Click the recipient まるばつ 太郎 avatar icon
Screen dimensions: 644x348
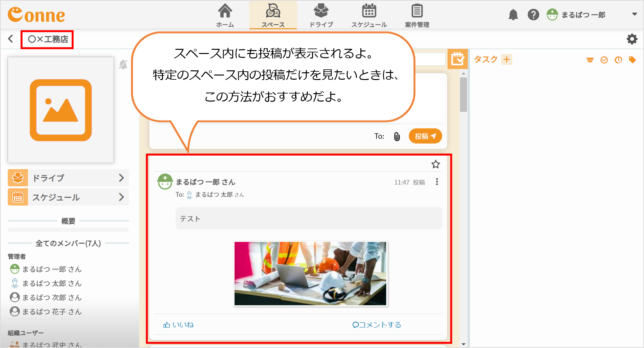click(x=189, y=195)
